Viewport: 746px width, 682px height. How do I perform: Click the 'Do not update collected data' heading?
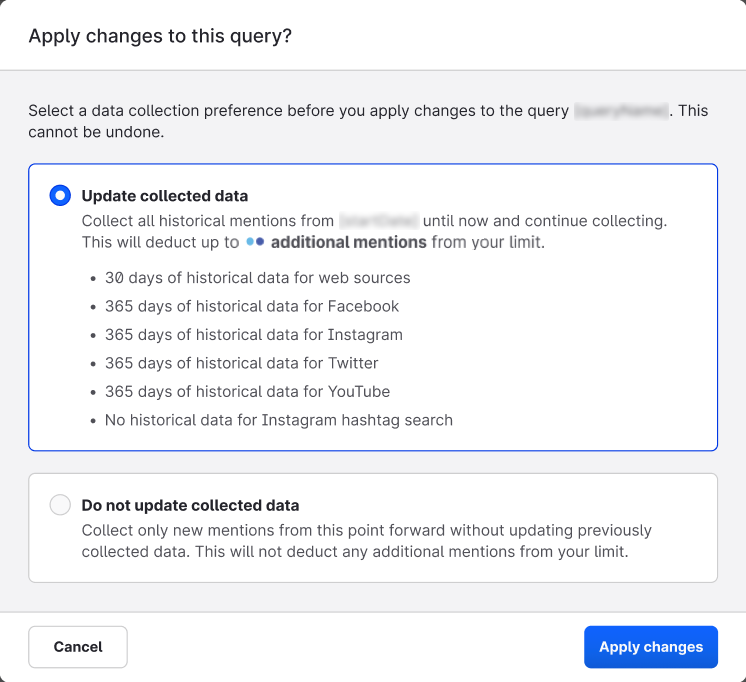[190, 505]
